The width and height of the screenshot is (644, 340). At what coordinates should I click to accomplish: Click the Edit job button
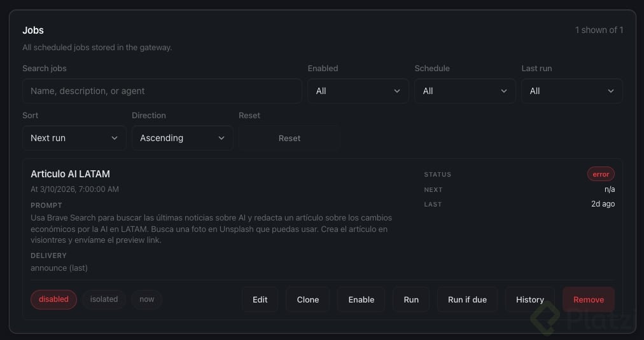260,299
